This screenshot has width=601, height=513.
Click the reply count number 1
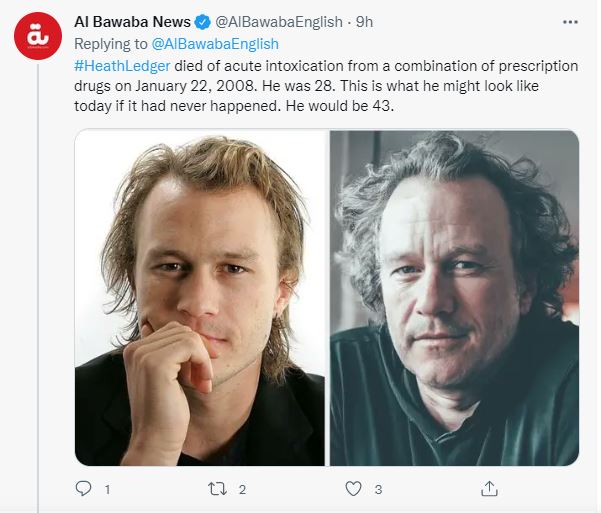107,490
